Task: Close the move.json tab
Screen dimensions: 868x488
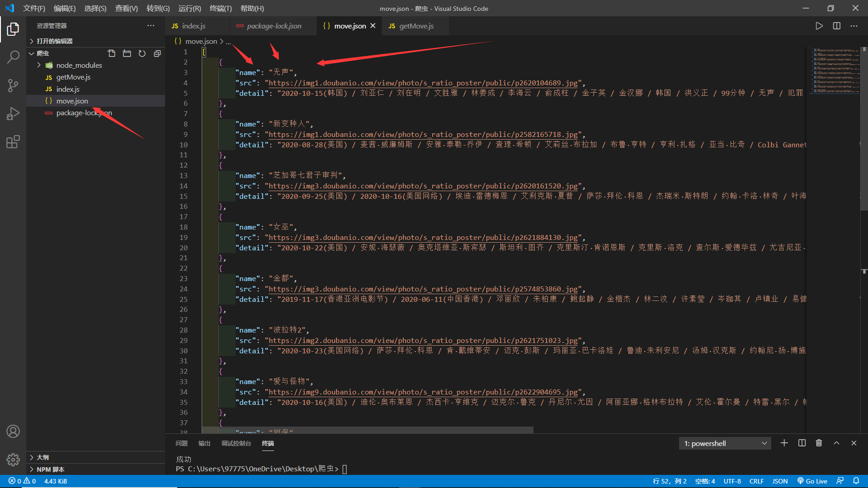Action: (373, 26)
